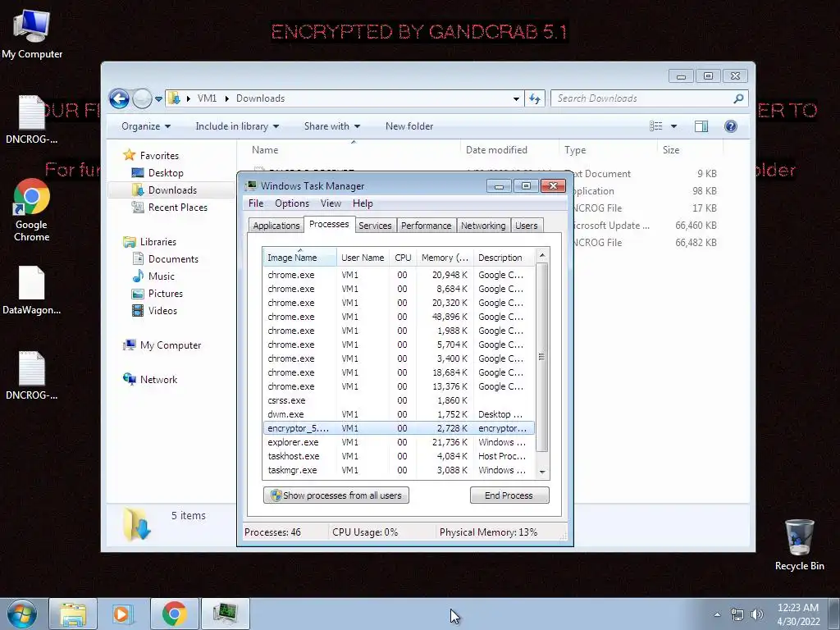This screenshot has height=630, width=840.
Task: Click the network tray icon
Action: [x=737, y=614]
